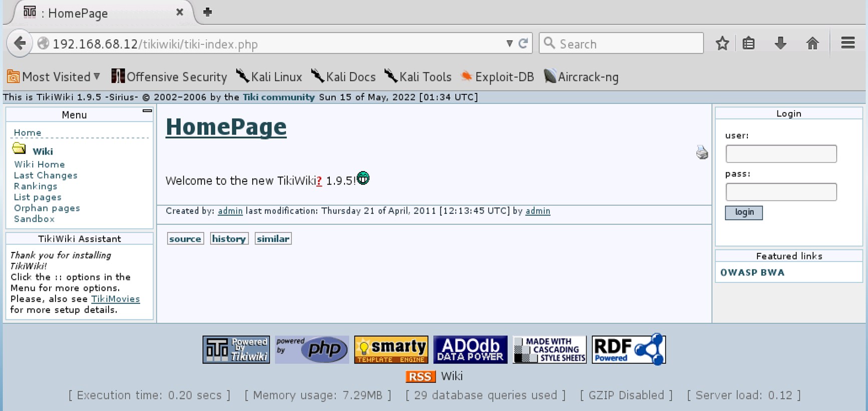
Task: Open the Wiki folder icon in Menu
Action: point(19,149)
